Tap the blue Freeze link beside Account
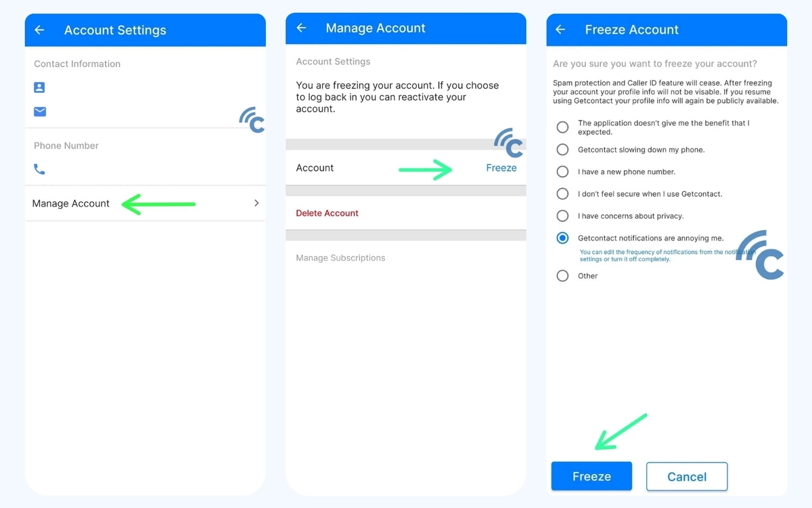Screen dimensions: 812x508 [501, 168]
